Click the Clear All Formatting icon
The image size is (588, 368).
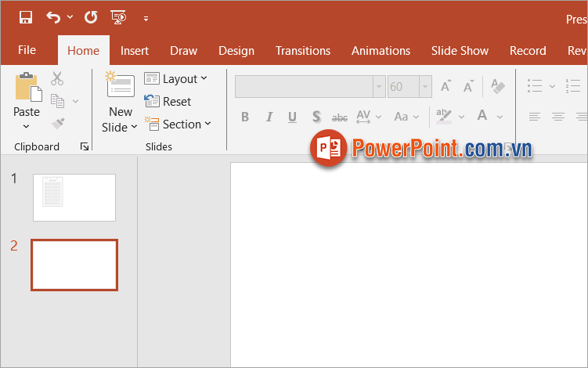tap(497, 86)
